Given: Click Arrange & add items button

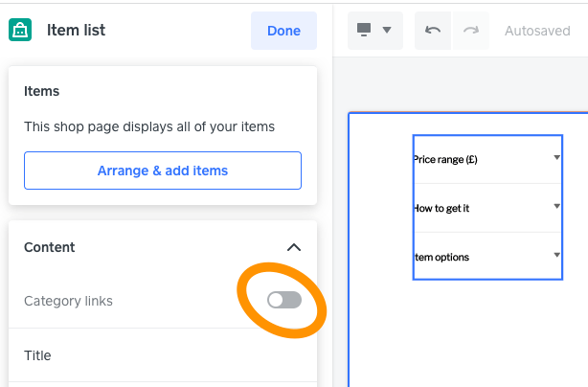Looking at the screenshot, I should coord(163,171).
